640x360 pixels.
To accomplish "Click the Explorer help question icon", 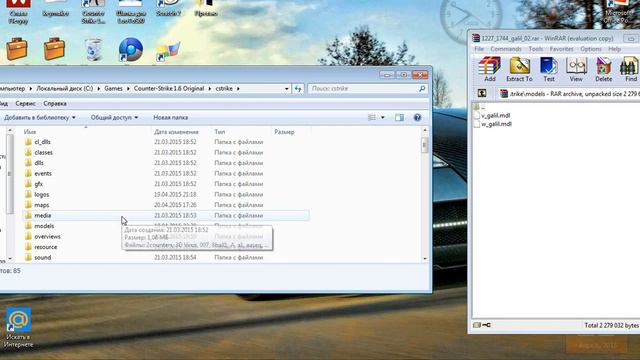I will 417,118.
